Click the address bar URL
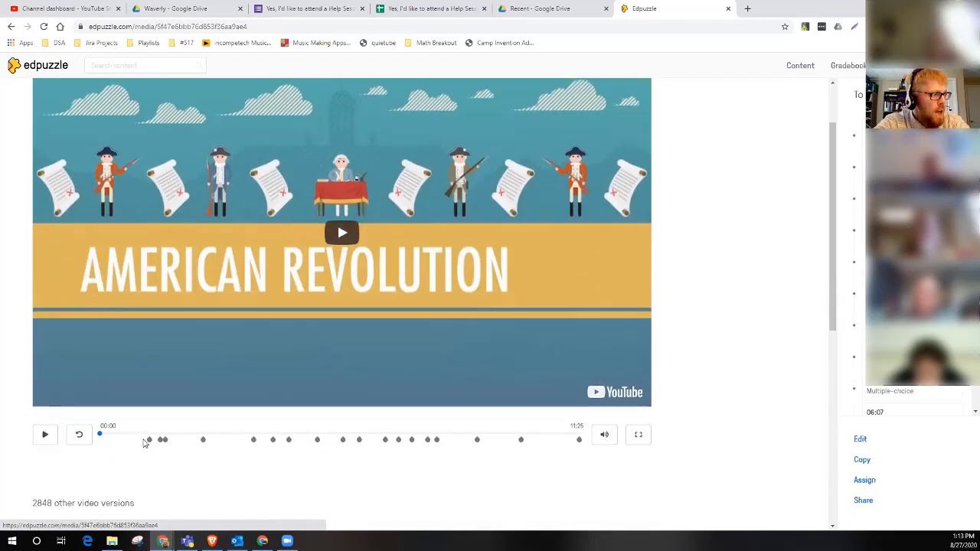This screenshot has width=980, height=551. 168,27
